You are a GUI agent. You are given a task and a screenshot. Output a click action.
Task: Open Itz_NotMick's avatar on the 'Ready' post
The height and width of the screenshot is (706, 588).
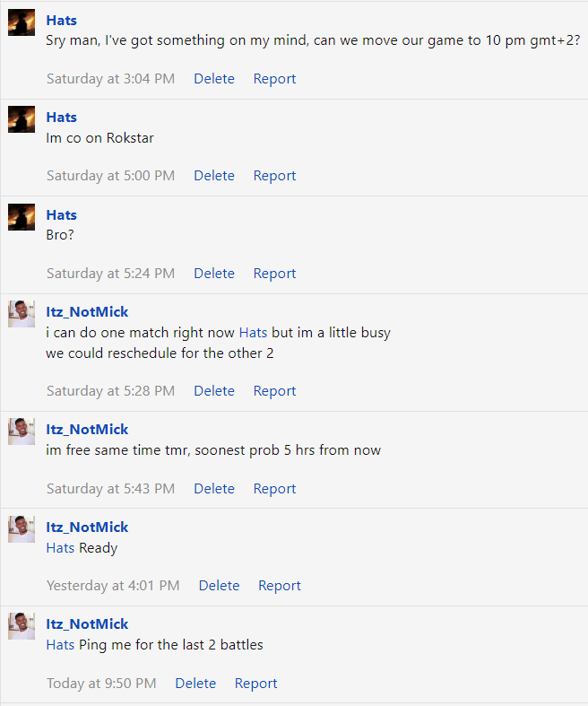pos(22,529)
